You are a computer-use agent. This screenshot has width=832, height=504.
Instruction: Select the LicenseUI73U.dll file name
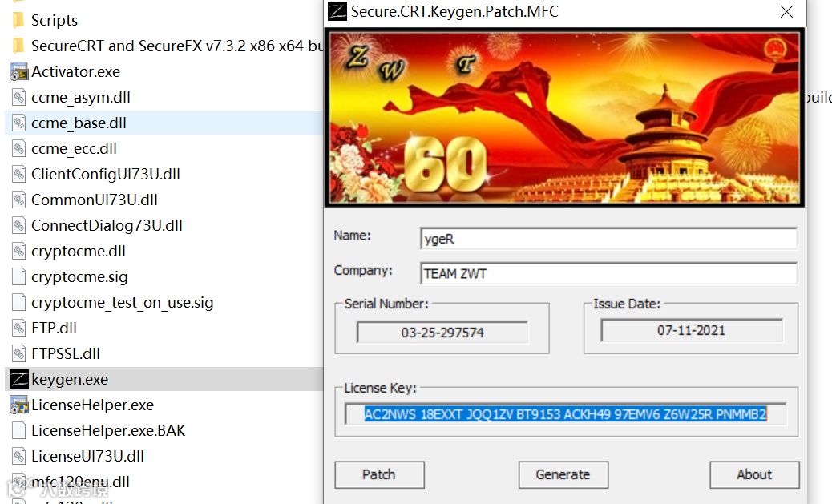(87, 456)
